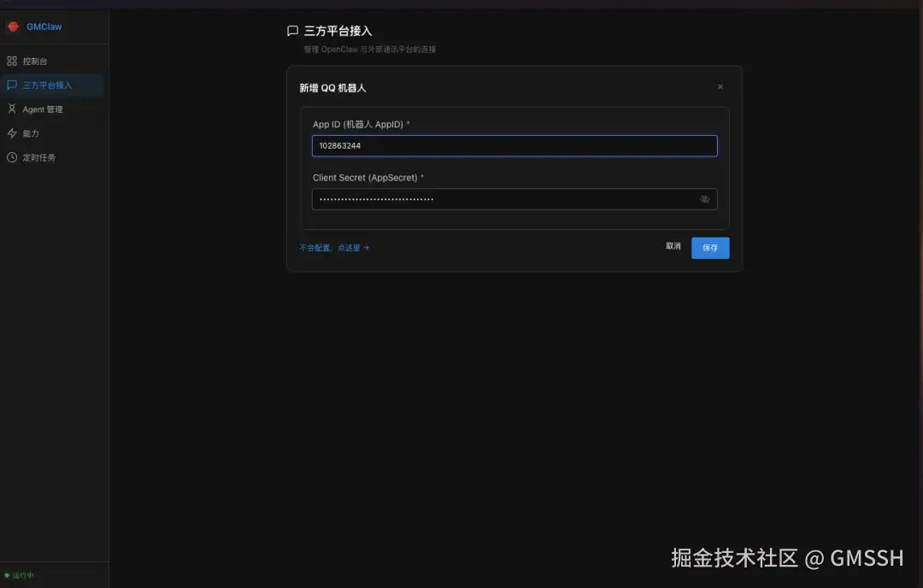
Task: Click the chat icon beside the 三方平台接入 title
Action: tap(292, 30)
